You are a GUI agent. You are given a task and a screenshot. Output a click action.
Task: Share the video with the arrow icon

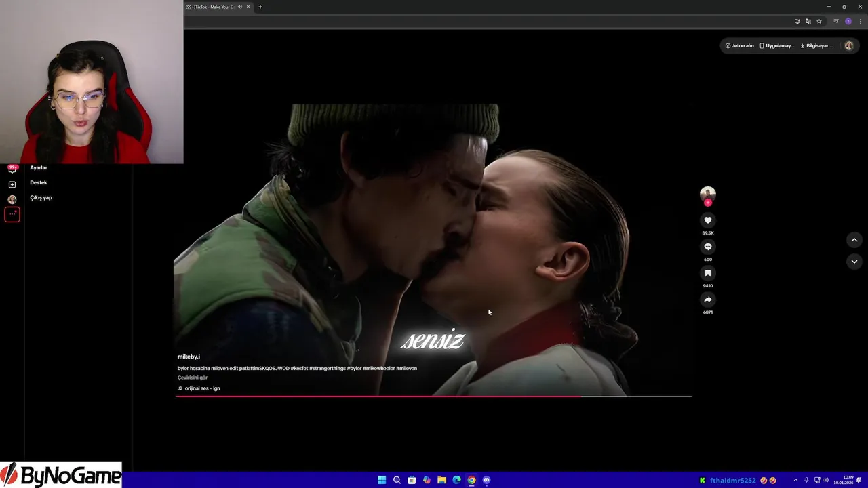coord(708,300)
